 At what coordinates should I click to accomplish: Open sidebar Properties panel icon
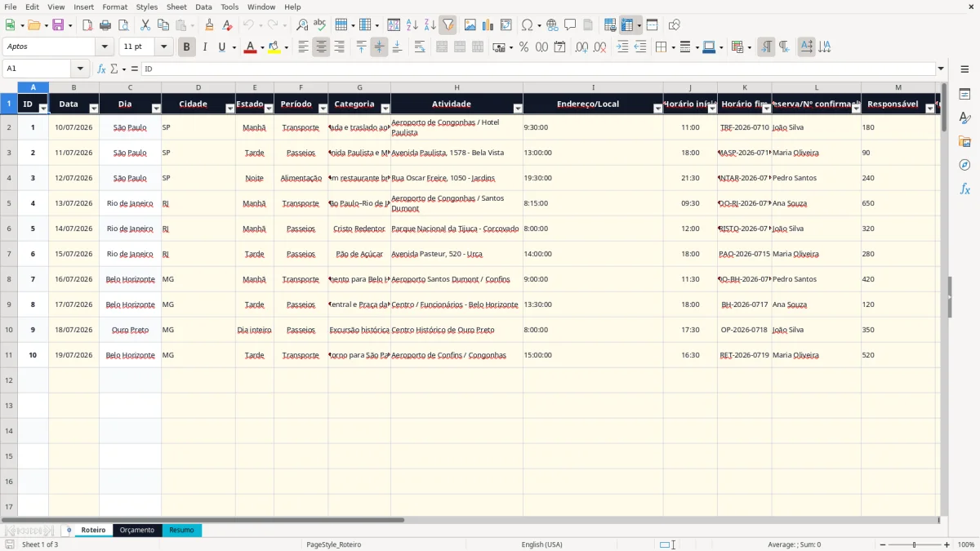964,94
